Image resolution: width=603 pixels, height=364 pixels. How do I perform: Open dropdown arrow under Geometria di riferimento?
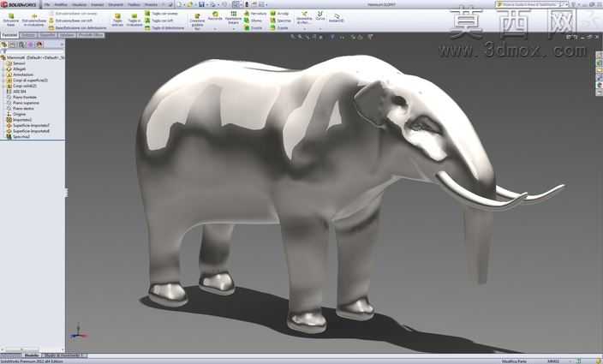[304, 28]
